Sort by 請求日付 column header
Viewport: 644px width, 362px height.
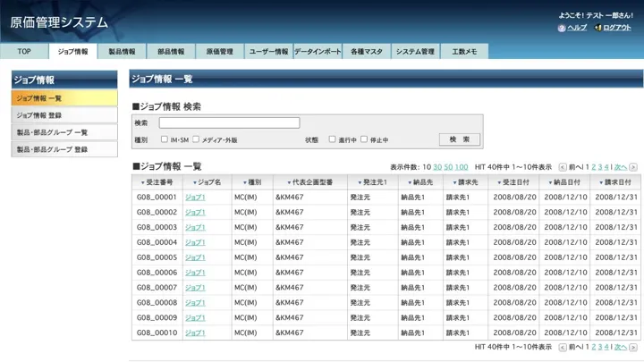click(615, 182)
